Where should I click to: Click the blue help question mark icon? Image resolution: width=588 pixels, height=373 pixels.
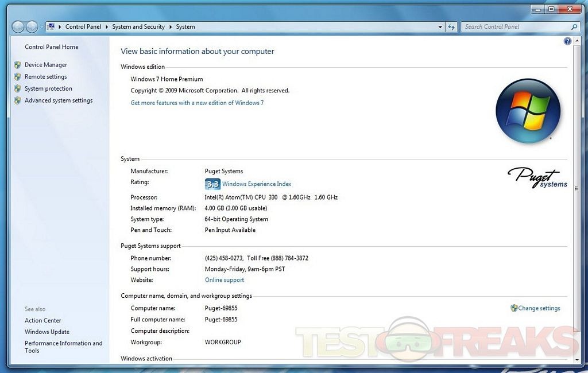point(567,41)
